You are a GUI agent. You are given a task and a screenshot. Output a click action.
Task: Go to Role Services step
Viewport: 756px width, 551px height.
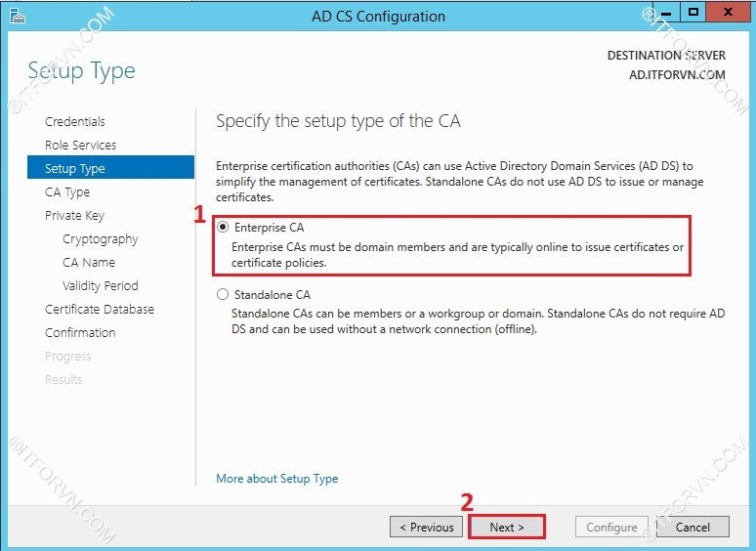(x=80, y=146)
